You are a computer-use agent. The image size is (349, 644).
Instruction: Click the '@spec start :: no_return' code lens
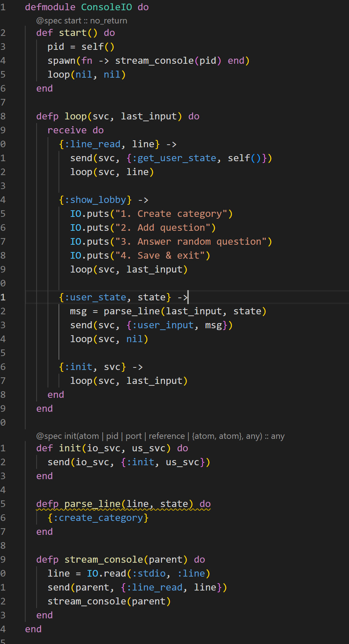(x=82, y=21)
